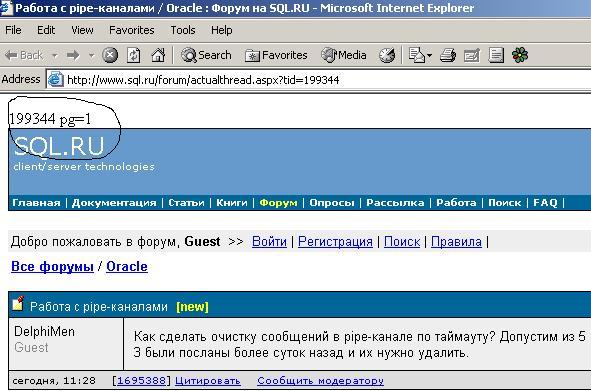Image resolution: width=591 pixels, height=391 pixels.
Task: Open the Mail dropdown arrow
Action: pyautogui.click(x=429, y=56)
